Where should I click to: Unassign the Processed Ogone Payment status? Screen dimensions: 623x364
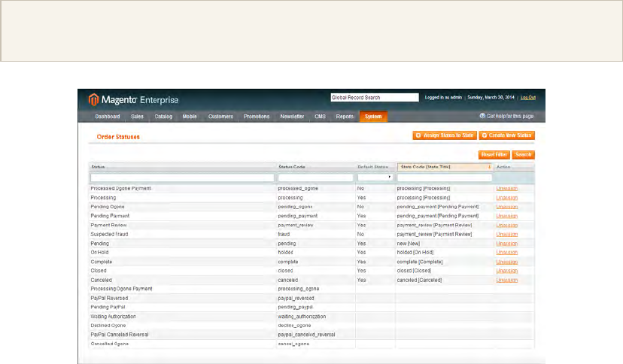[507, 189]
